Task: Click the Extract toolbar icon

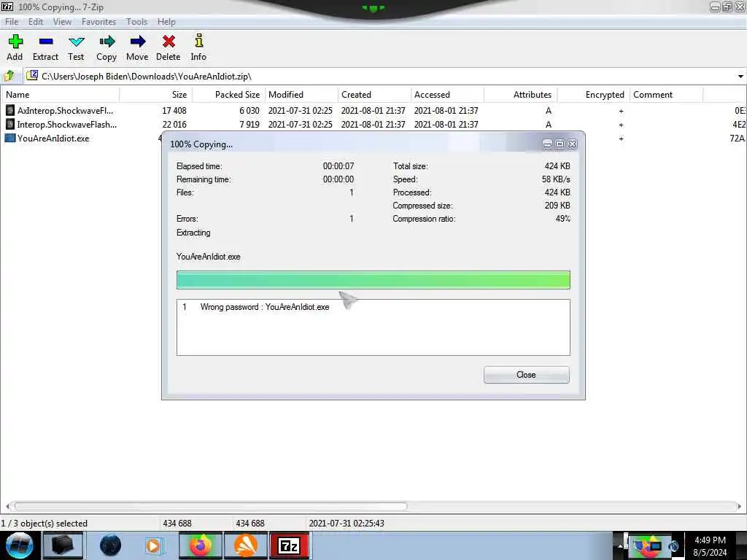Action: click(46, 42)
